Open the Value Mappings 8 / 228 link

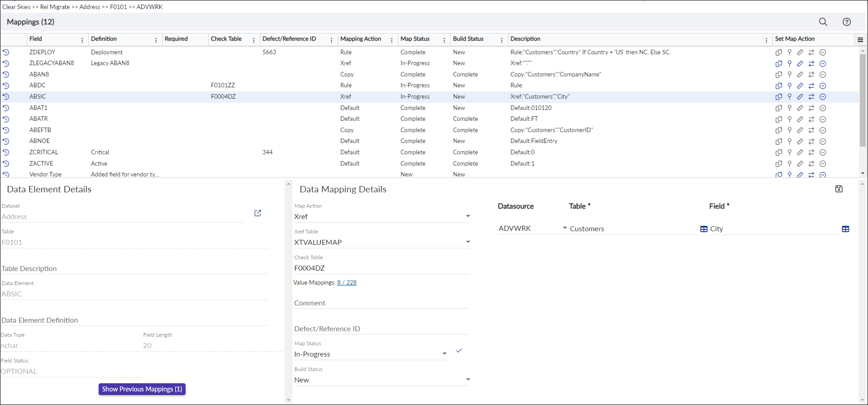347,283
